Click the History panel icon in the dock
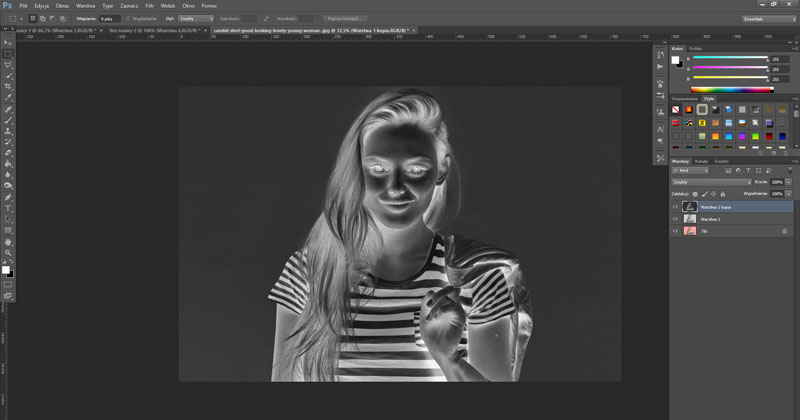Screen dimensions: 800x420 [660, 52]
